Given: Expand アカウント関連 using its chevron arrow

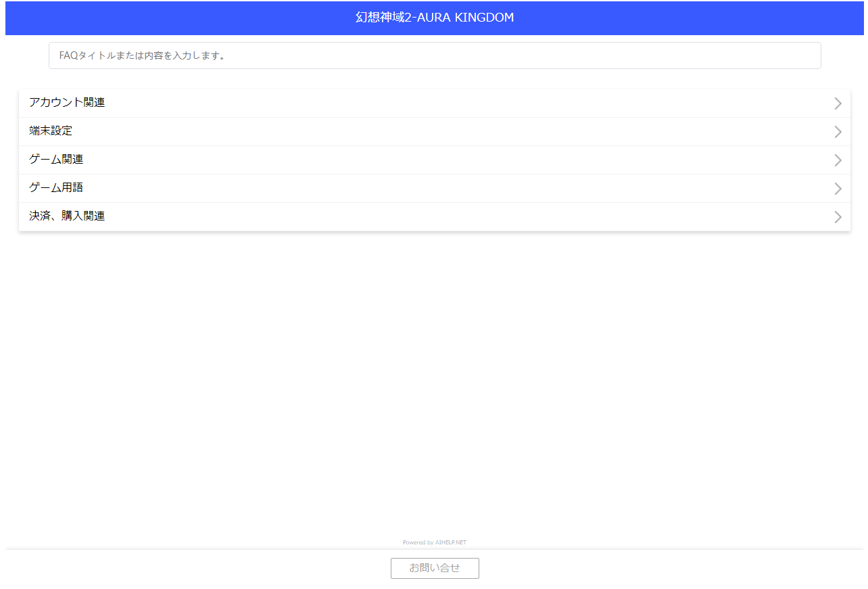Looking at the screenshot, I should pos(838,103).
